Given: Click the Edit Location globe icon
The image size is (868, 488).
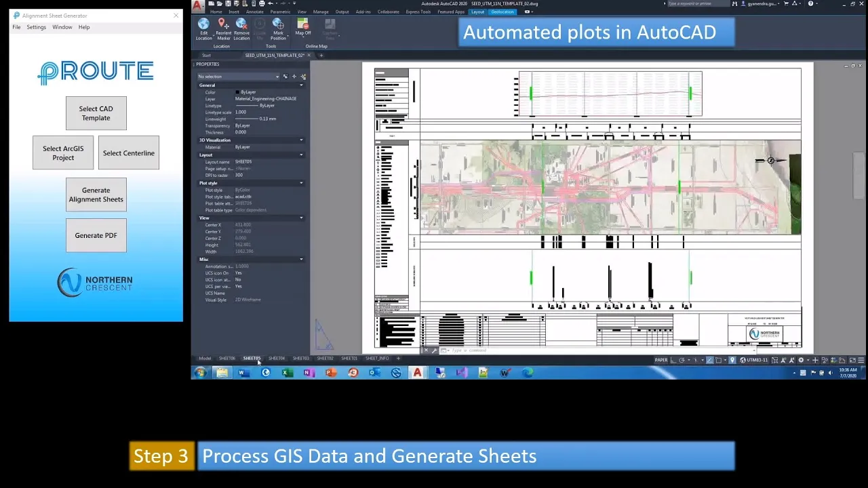Looking at the screenshot, I should point(203,24).
